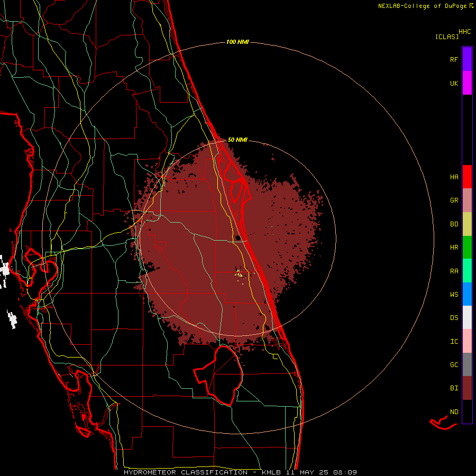
Task: Click the NEXLAB-College of DuPage credit text
Action: coord(423,6)
